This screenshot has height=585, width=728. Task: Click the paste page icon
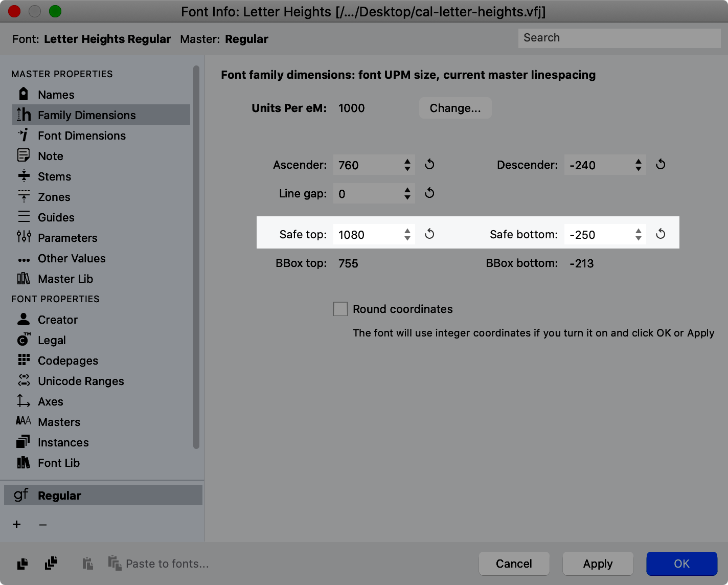(88, 564)
